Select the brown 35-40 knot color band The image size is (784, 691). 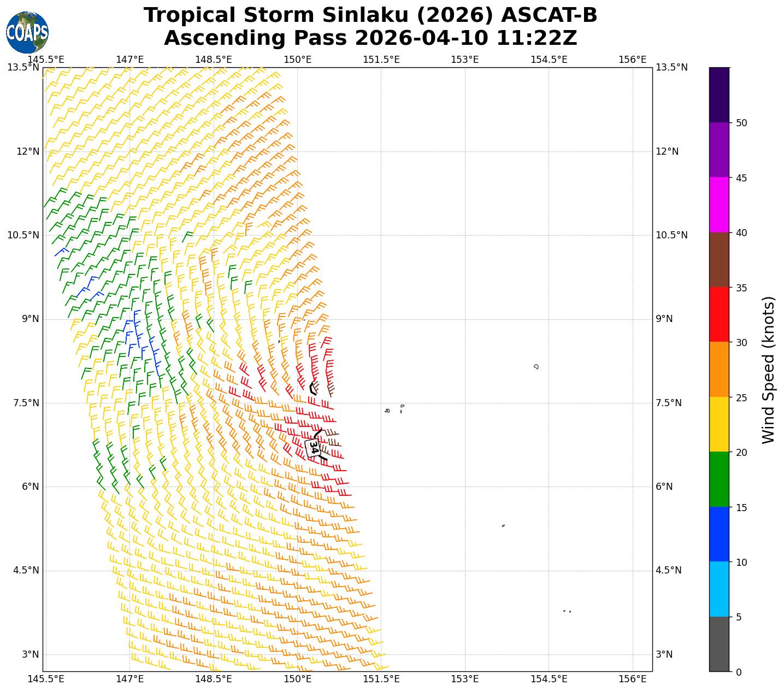pos(718,260)
